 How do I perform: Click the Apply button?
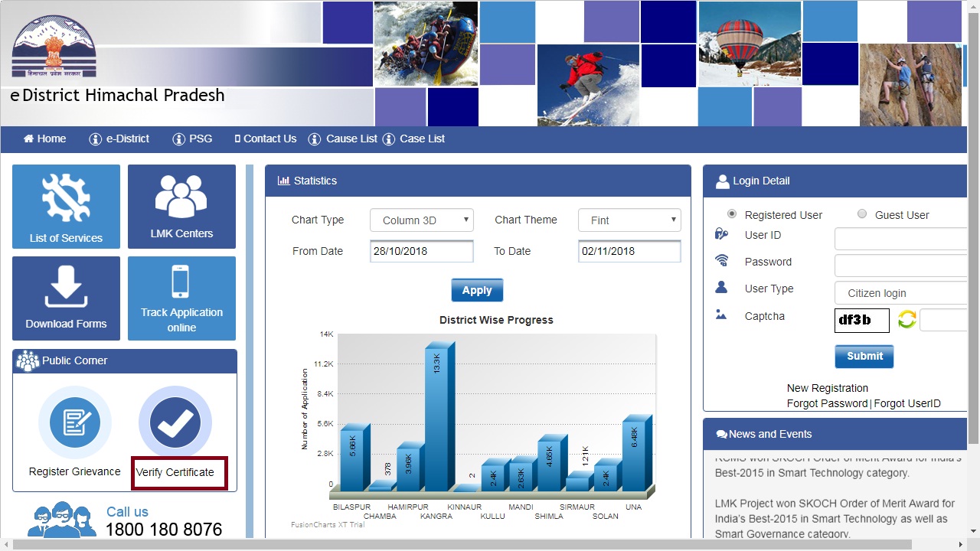click(x=477, y=291)
